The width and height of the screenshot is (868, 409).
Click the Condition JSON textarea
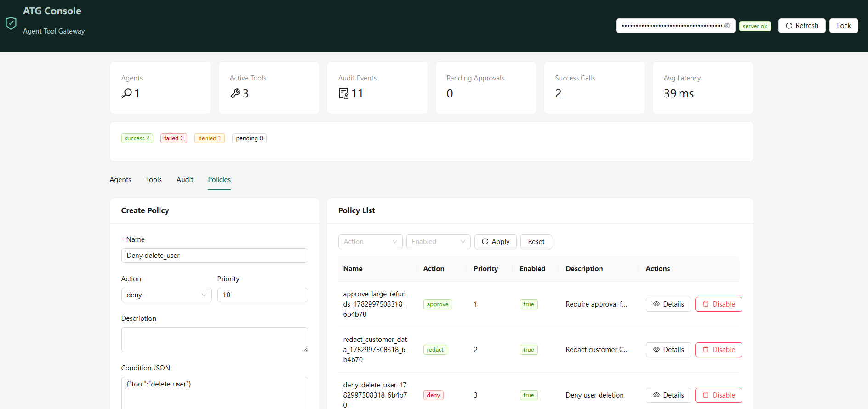click(215, 393)
